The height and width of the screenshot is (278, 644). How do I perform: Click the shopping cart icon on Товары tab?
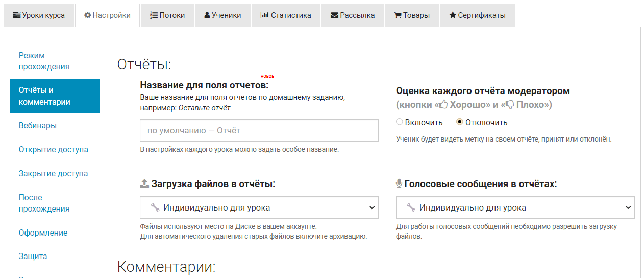(398, 15)
